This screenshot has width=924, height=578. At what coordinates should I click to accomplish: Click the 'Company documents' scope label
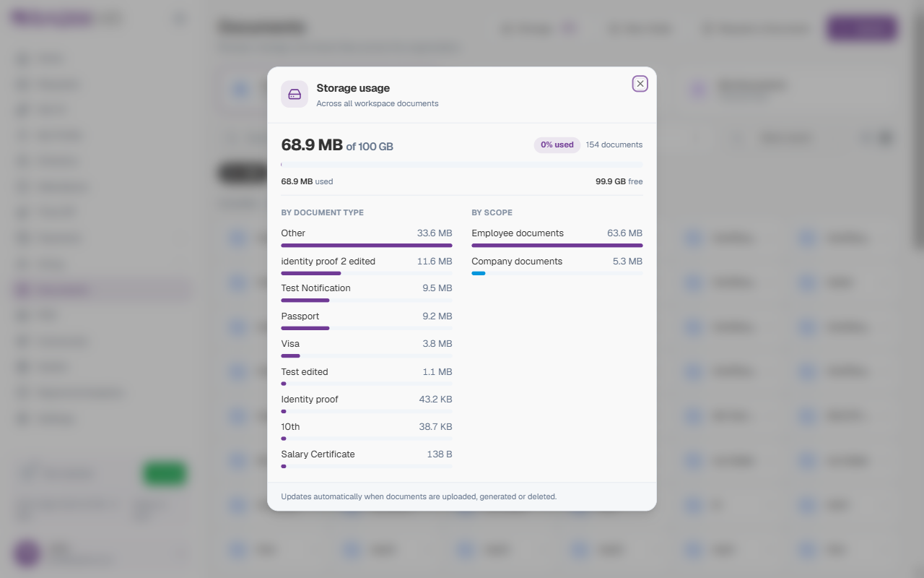(517, 262)
